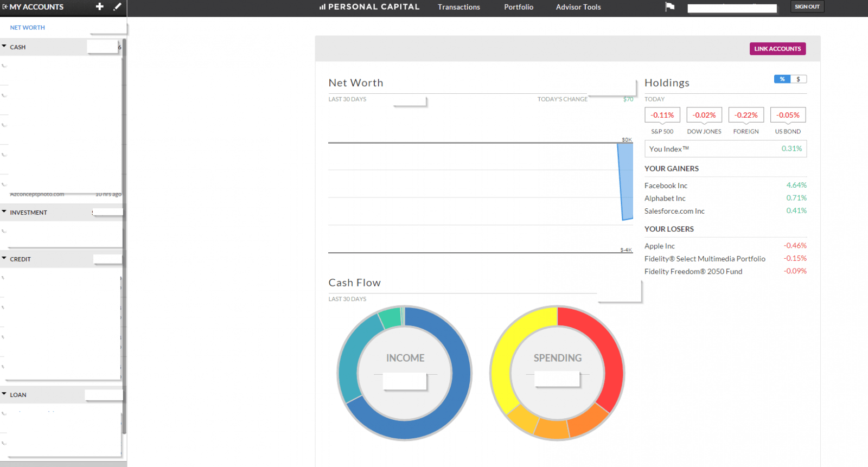Open Apple Inc loser row
Viewport: 868px width, 467px height.
click(725, 246)
